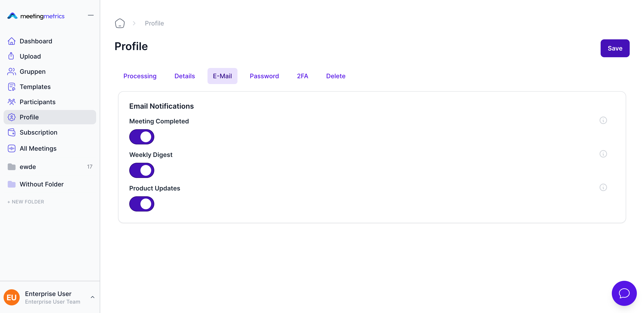Click the Meeting Completed info icon
Screen dimensions: 644x313
[603, 121]
